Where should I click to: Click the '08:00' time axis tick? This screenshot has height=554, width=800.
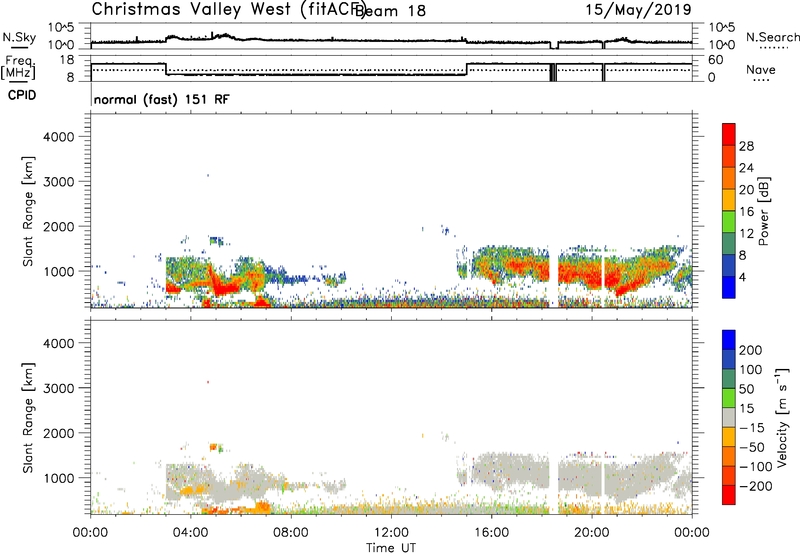coord(291,533)
